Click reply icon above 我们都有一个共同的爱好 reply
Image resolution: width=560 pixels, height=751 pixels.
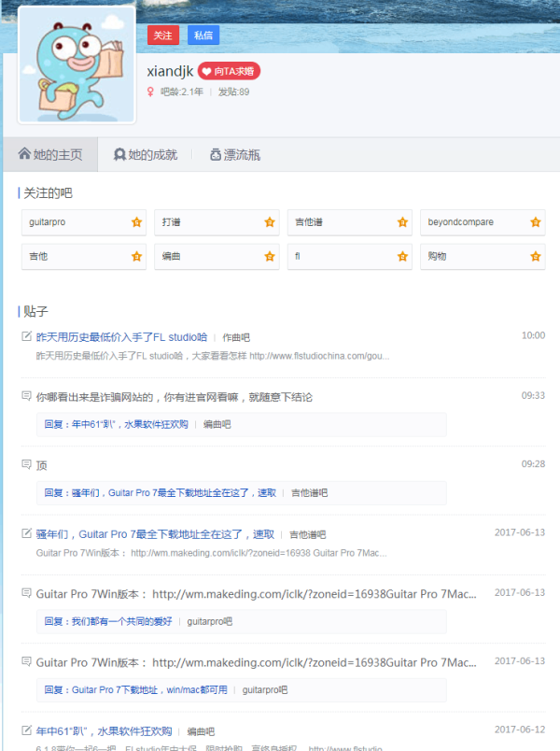27,593
